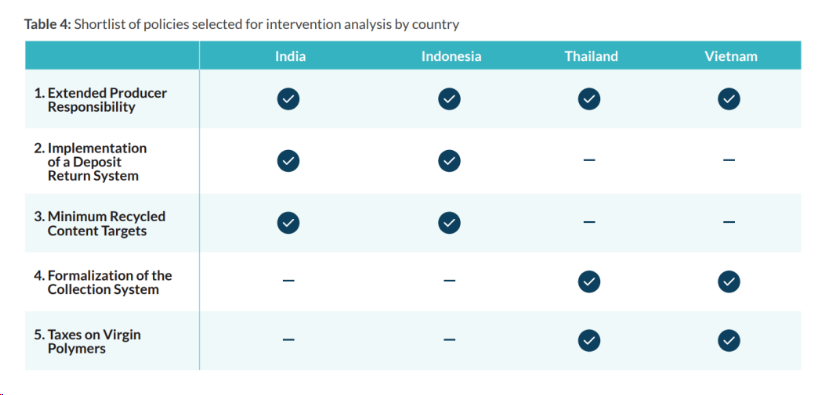The image size is (830, 395).
Task: Select the India column header
Action: tap(290, 56)
